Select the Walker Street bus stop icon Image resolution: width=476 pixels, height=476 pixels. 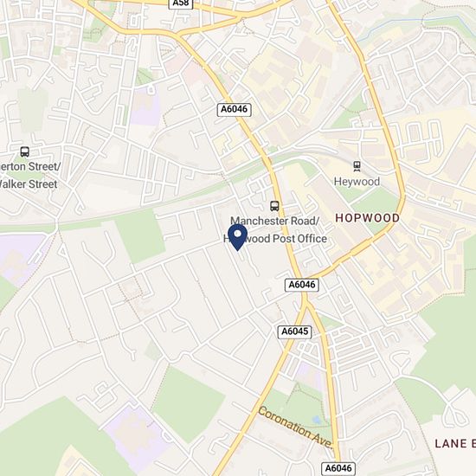[x=25, y=151]
